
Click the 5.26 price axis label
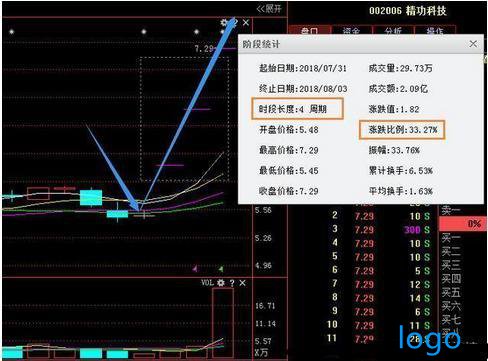coord(263,238)
